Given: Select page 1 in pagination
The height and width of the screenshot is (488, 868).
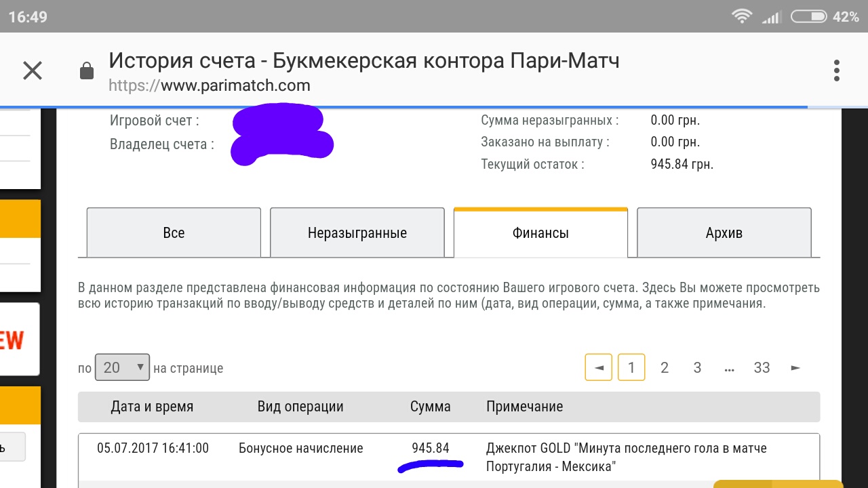Looking at the screenshot, I should 631,367.
